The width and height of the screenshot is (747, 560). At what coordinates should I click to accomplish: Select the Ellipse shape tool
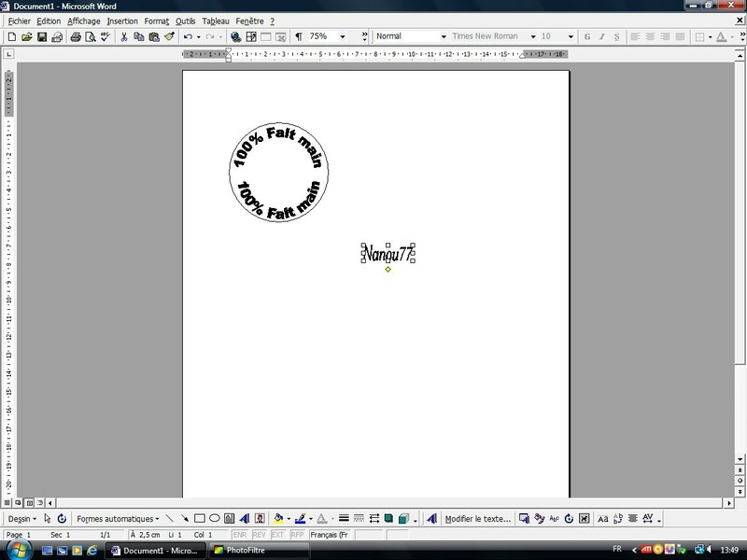214,518
